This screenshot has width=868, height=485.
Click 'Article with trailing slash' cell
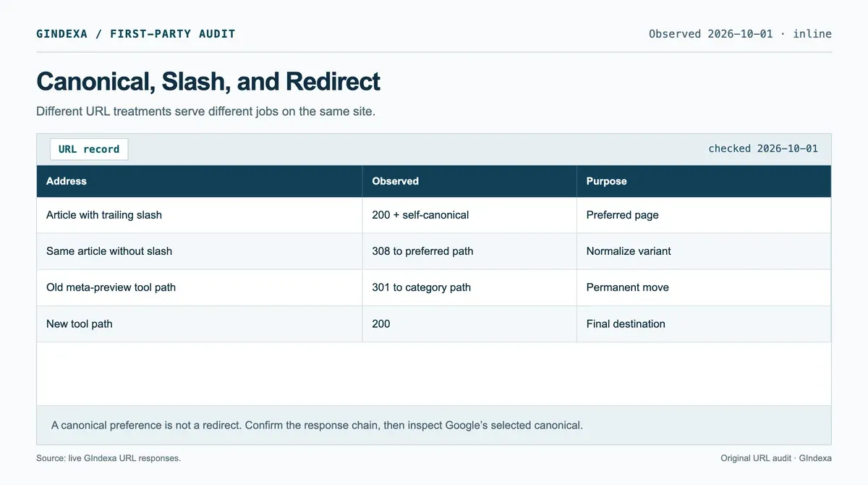(200, 215)
